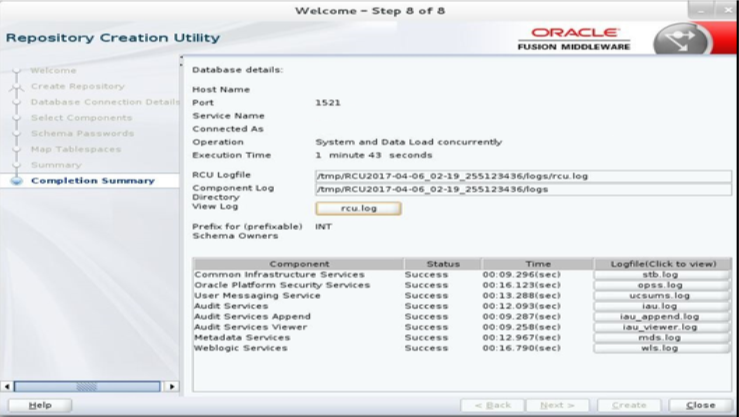Click the port value 1521

[x=328, y=103]
